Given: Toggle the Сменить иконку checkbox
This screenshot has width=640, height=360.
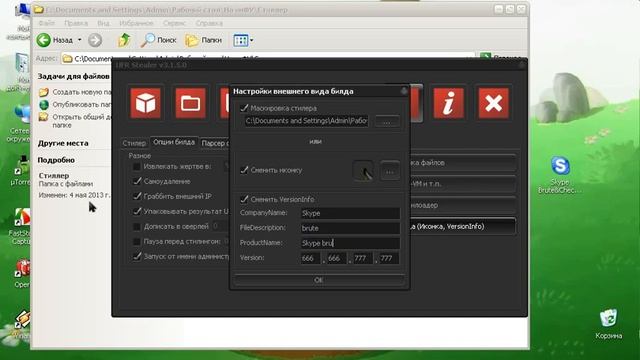Looking at the screenshot, I should pyautogui.click(x=244, y=170).
